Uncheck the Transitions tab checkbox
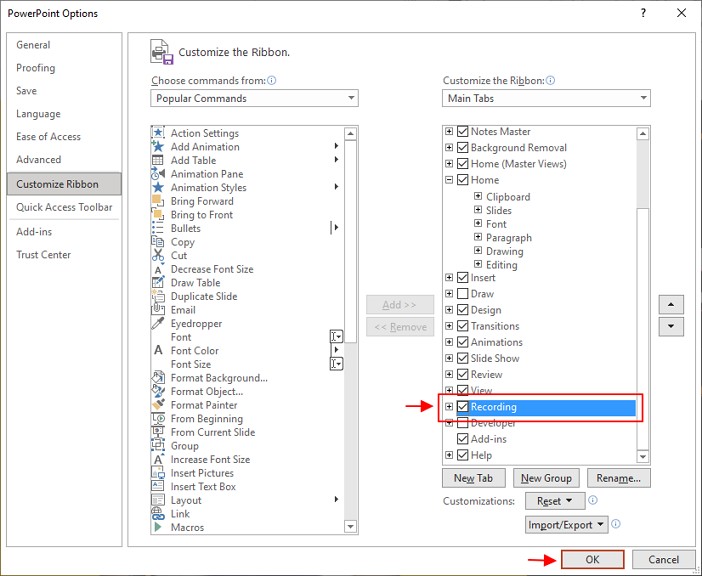The height and width of the screenshot is (576, 702). point(462,326)
